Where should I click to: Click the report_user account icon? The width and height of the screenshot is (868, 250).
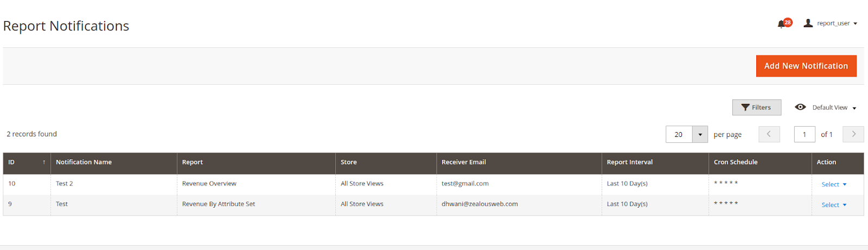point(808,23)
